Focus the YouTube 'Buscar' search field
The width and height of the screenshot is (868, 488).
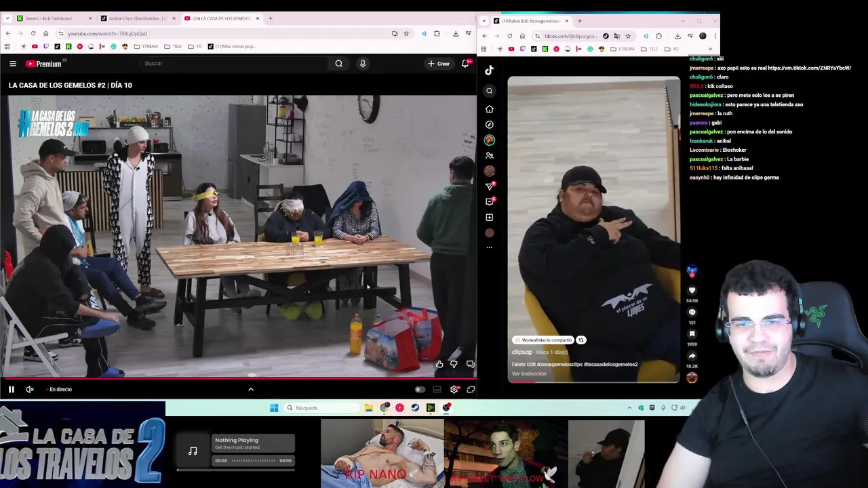234,64
